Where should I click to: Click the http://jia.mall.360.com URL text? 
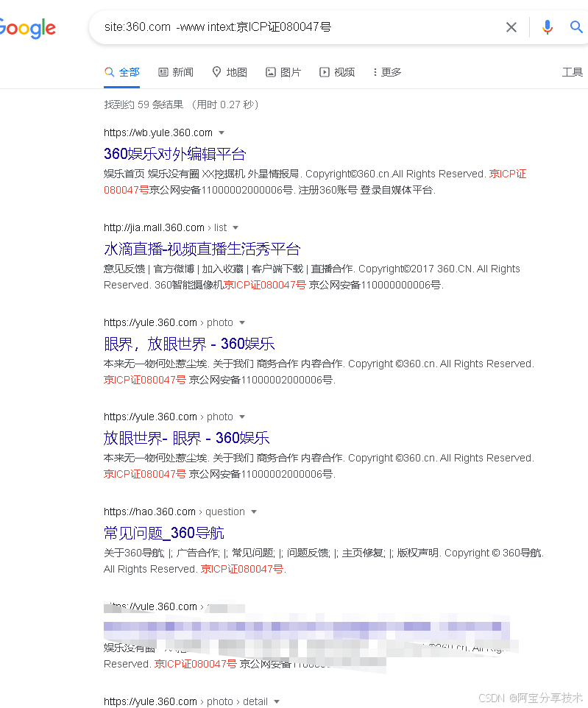pyautogui.click(x=154, y=227)
